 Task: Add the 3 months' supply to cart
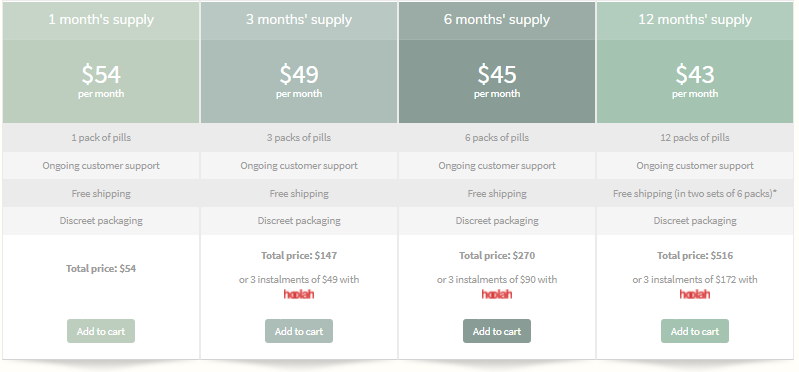point(299,331)
